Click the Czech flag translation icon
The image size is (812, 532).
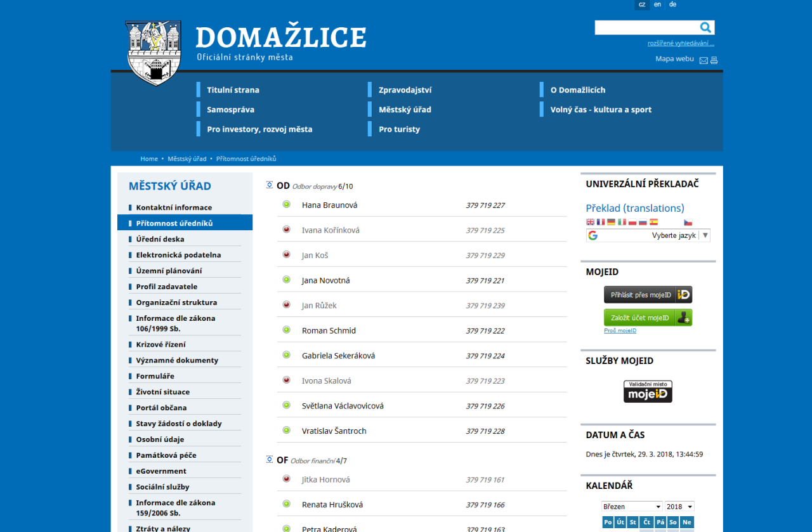pos(688,223)
